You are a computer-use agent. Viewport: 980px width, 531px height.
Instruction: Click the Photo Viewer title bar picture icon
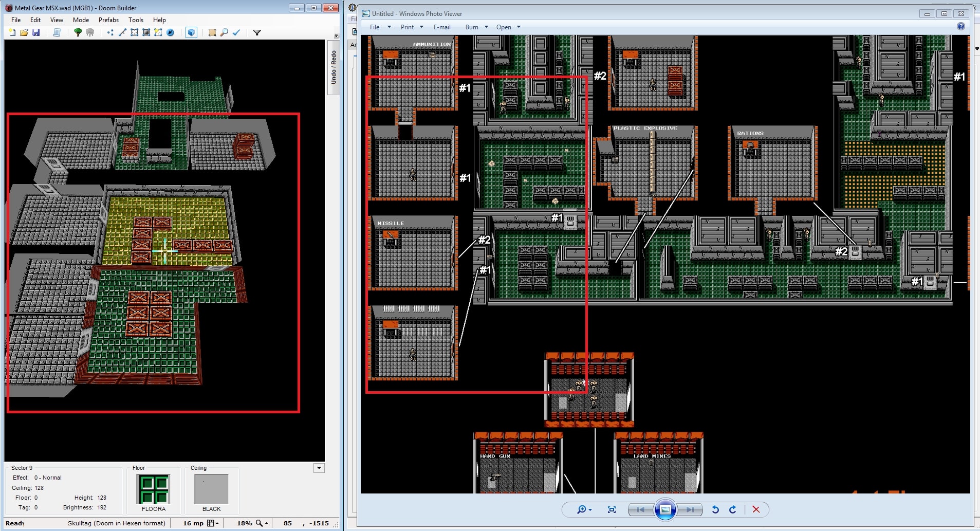coord(365,13)
